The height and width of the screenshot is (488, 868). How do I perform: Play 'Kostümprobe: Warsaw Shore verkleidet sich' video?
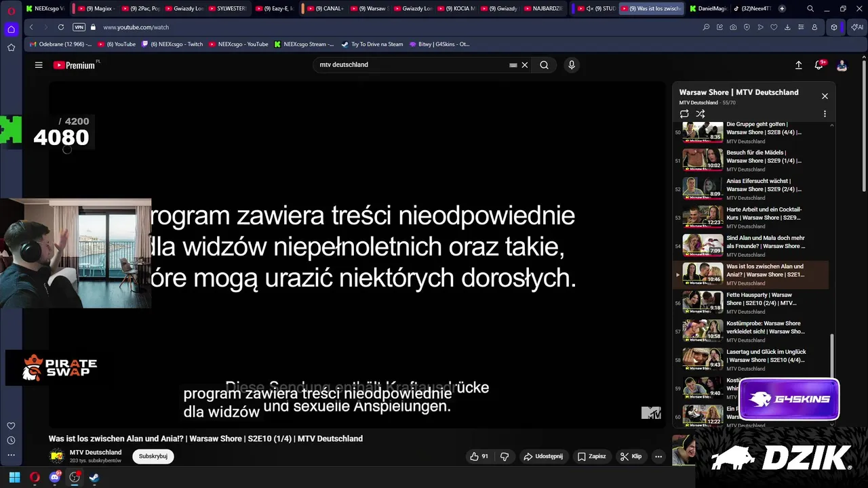coord(751,331)
